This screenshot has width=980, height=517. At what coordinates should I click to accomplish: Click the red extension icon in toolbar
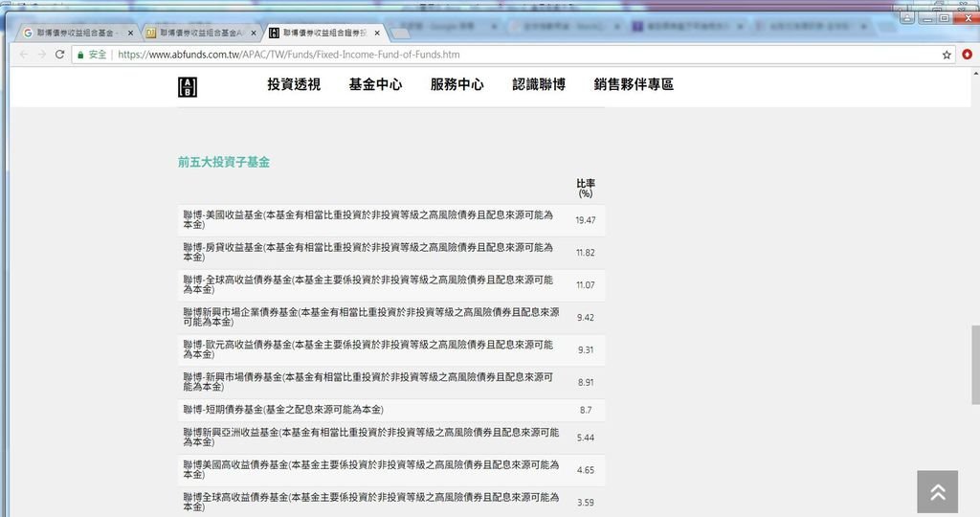point(967,55)
